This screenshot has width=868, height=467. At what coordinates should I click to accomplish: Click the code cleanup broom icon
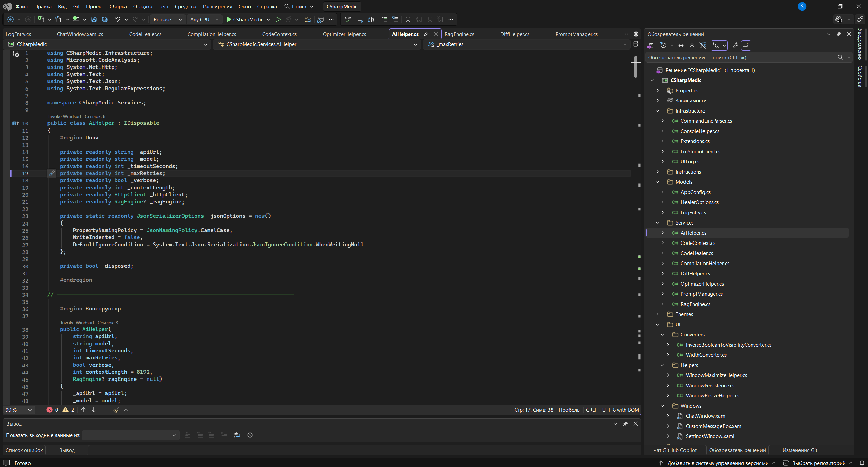pos(116,410)
